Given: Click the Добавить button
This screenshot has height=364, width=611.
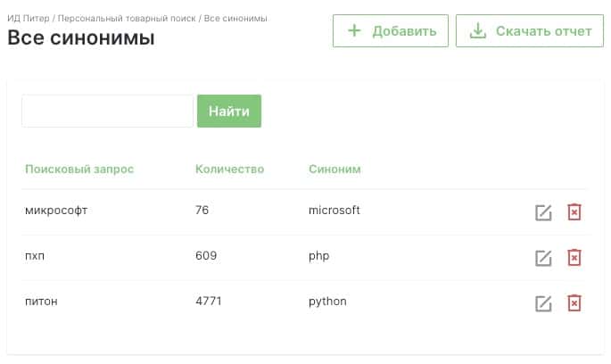Looking at the screenshot, I should click(391, 31).
